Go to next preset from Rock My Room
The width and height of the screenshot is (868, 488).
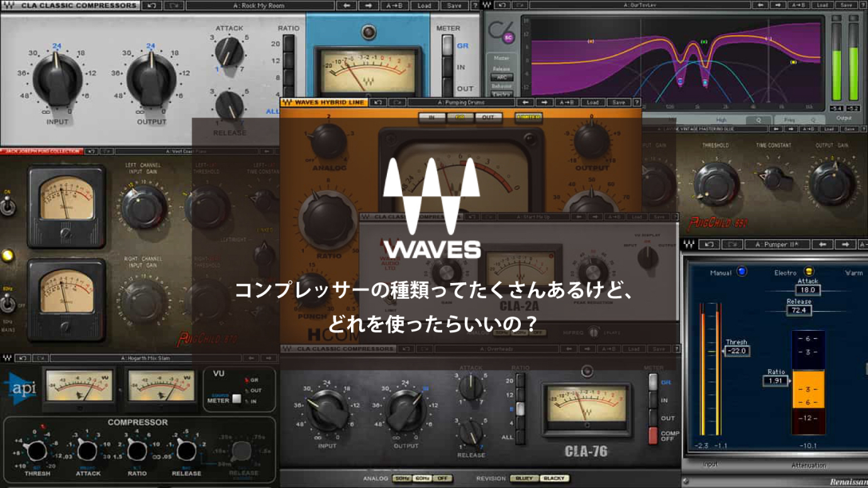click(369, 6)
